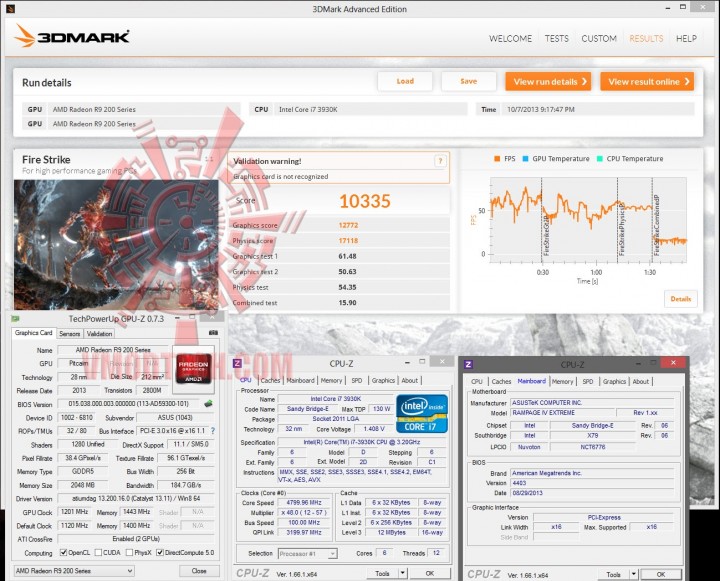Switch to Memory tab in left CPU-Z

331,380
